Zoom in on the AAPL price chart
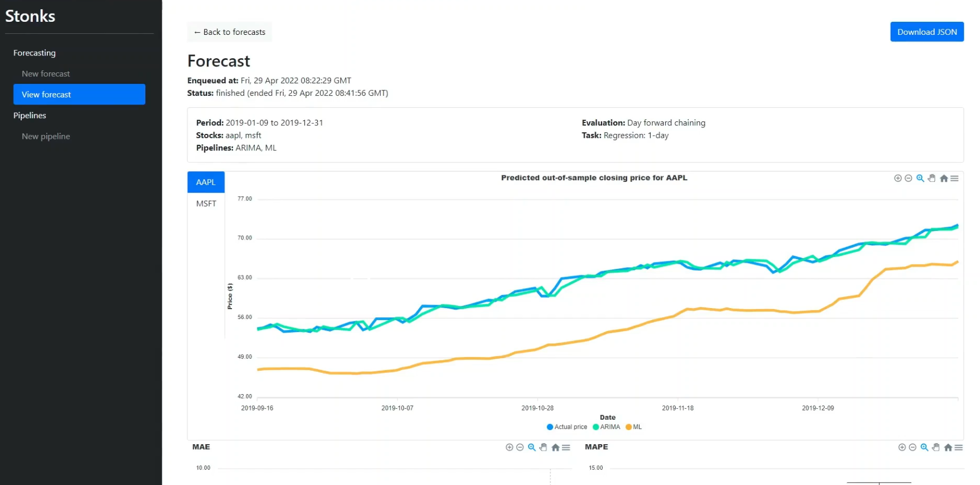The image size is (980, 485). coord(898,178)
